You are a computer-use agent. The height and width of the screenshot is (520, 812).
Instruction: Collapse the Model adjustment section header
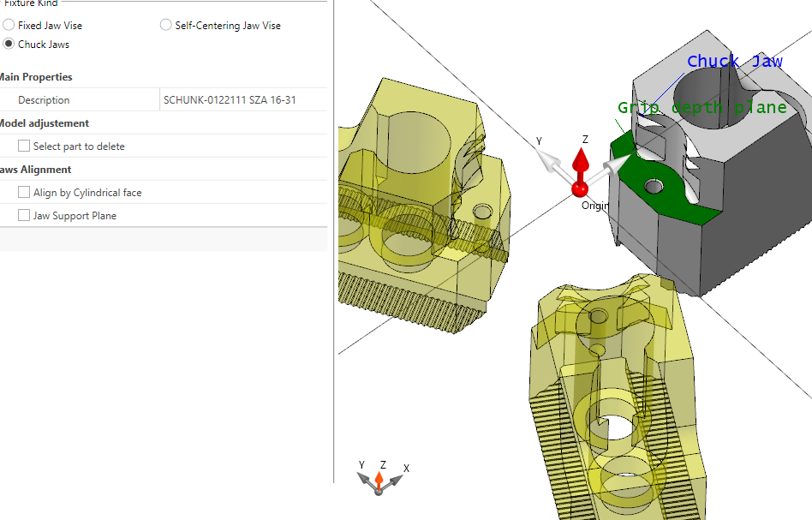[44, 123]
